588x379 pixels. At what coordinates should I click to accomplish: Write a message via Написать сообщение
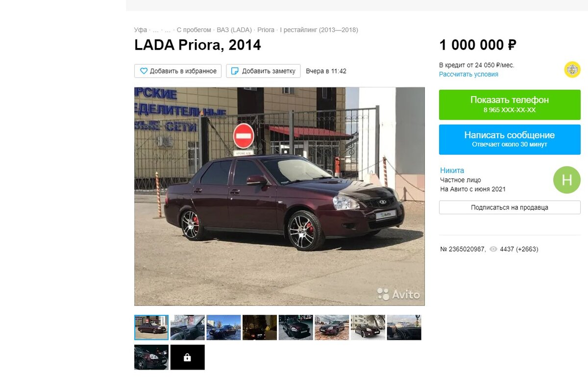[x=510, y=140]
